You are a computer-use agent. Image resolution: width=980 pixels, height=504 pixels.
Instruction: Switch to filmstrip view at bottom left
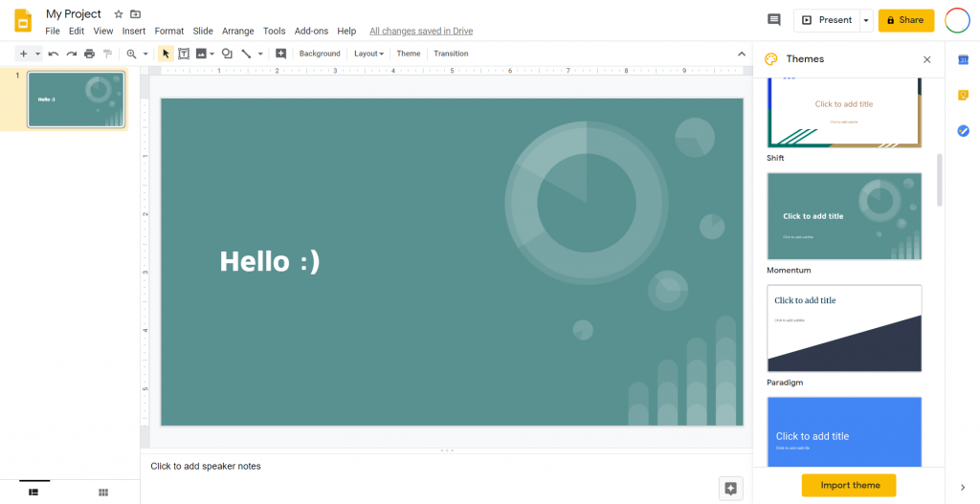[x=33, y=492]
